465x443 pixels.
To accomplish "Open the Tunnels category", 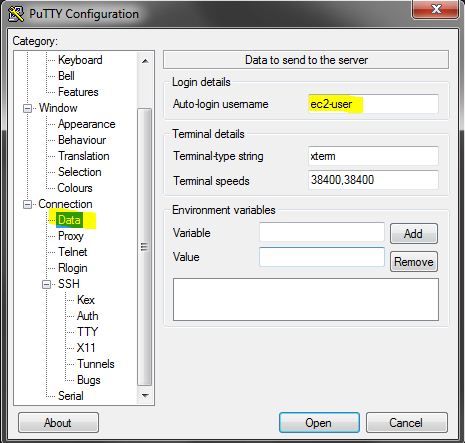I will (x=96, y=364).
